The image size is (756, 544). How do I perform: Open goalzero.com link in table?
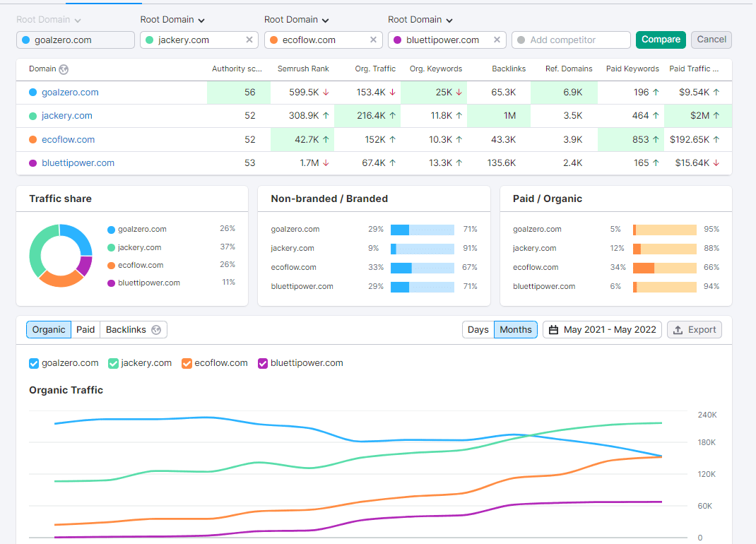pyautogui.click(x=70, y=92)
